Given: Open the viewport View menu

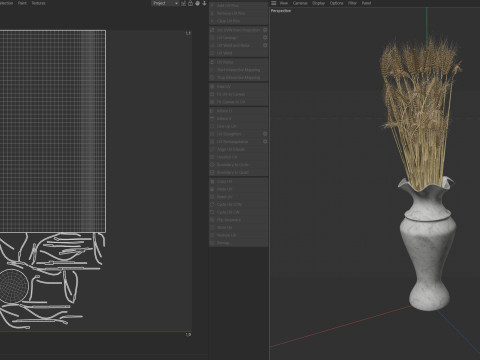Looking at the screenshot, I should [284, 3].
